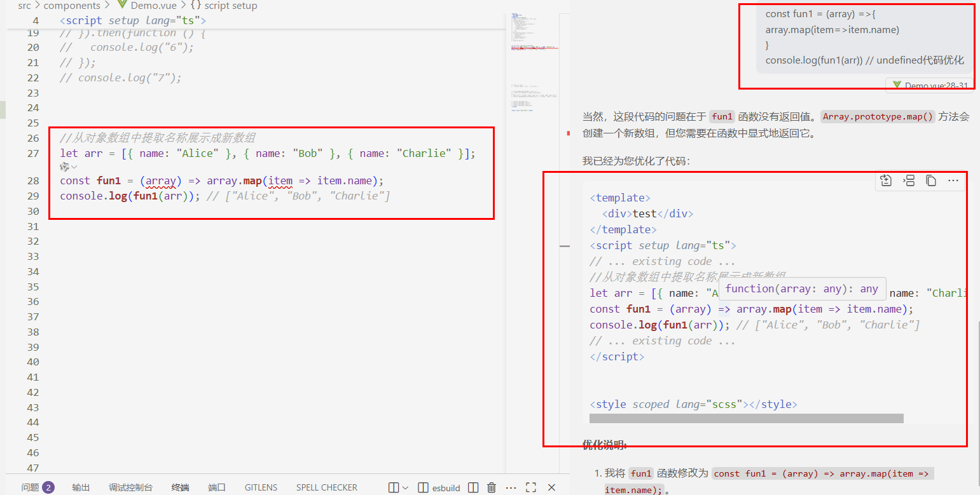Insert code block at cursor
This screenshot has height=495, width=980.
pyautogui.click(x=909, y=180)
